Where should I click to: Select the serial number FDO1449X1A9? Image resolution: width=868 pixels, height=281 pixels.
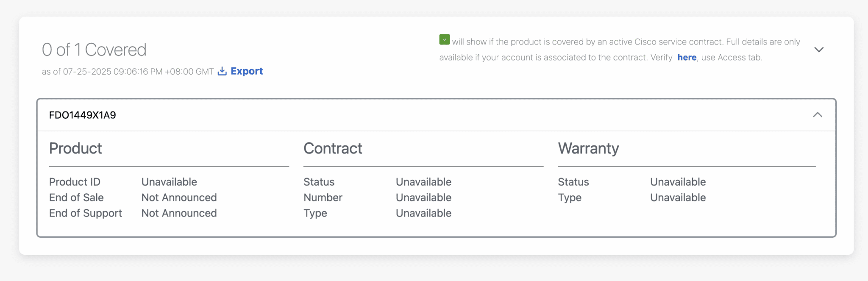(x=83, y=115)
